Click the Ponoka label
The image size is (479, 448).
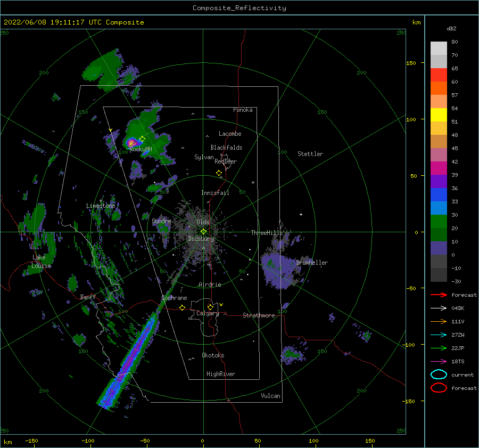pyautogui.click(x=243, y=110)
